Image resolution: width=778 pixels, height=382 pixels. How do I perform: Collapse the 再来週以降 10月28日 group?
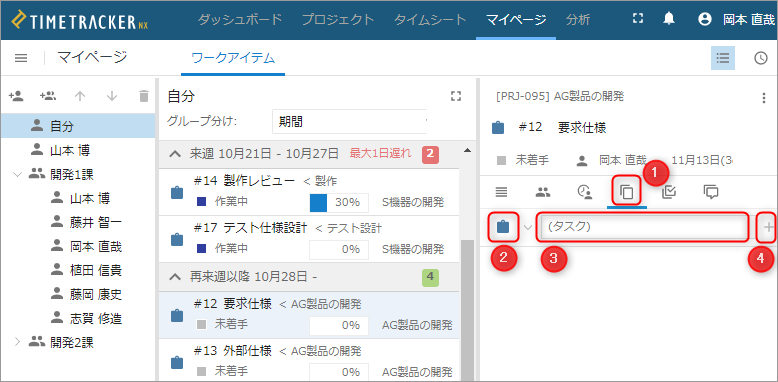pyautogui.click(x=175, y=277)
